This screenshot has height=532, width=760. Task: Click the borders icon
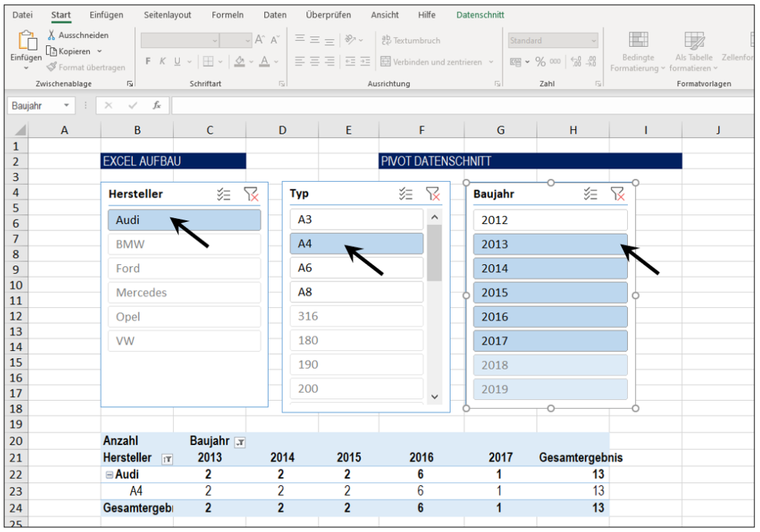click(208, 61)
